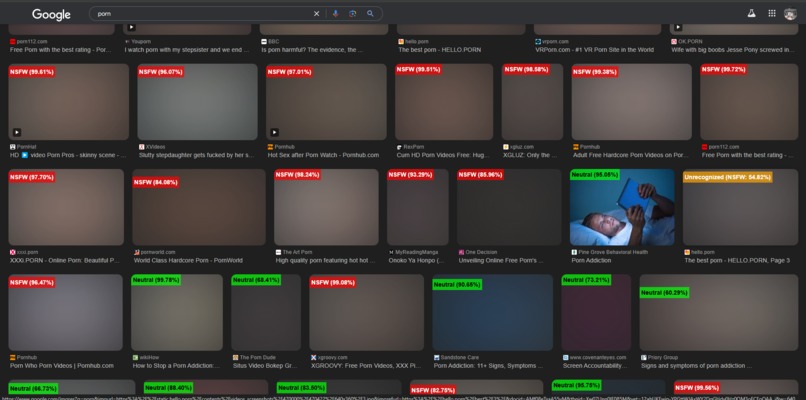Click the 'Neutral (95.78%)' badge in bottom row

[577, 385]
